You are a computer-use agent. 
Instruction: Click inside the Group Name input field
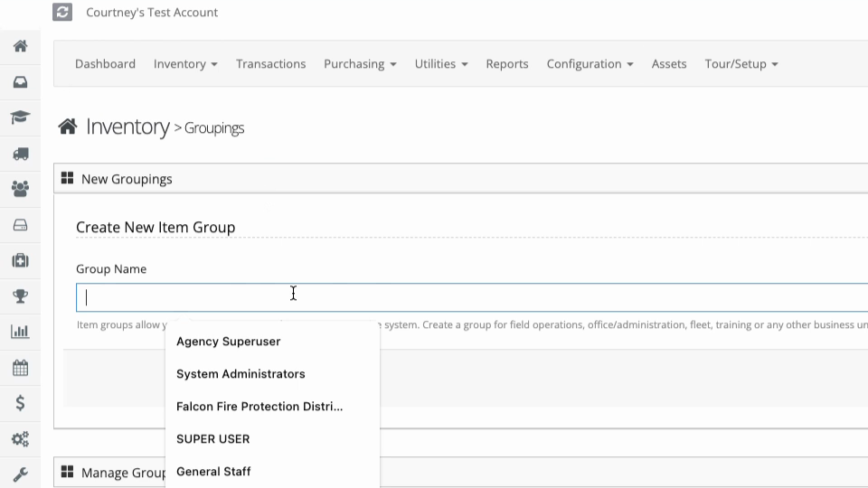coord(472,297)
